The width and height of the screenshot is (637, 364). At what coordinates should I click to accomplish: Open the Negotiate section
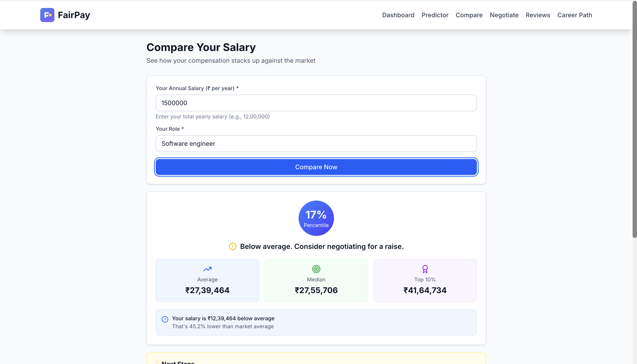pyautogui.click(x=504, y=15)
